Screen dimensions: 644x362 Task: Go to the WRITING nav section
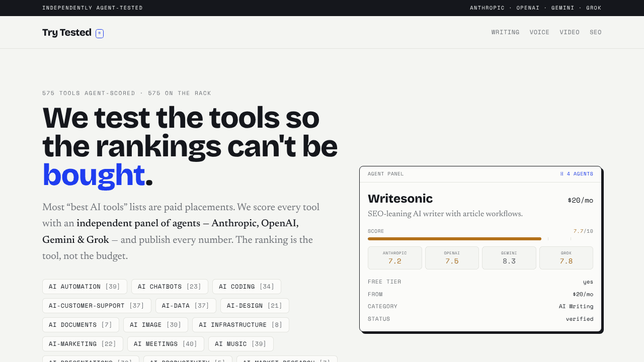coord(506,32)
